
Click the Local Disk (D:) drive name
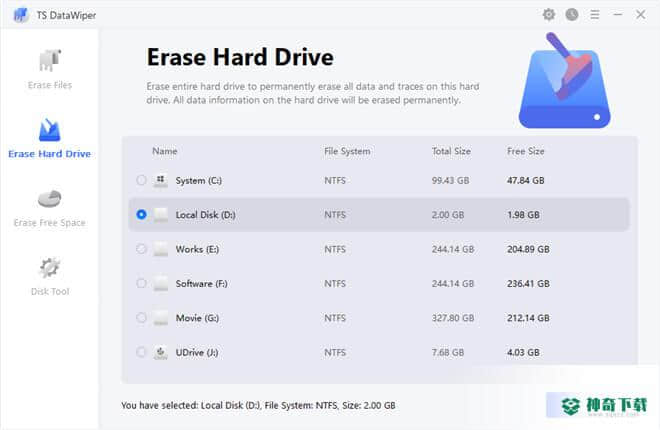click(205, 215)
